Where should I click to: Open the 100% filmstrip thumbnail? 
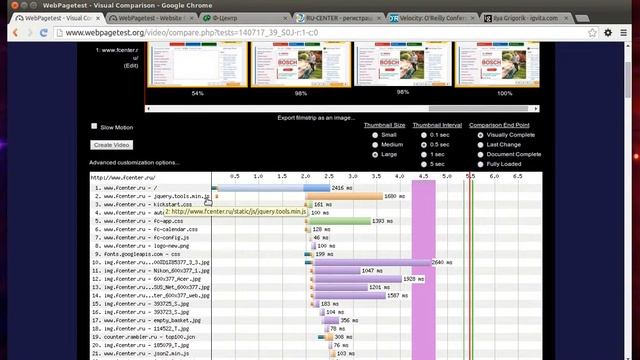pyautogui.click(x=497, y=64)
